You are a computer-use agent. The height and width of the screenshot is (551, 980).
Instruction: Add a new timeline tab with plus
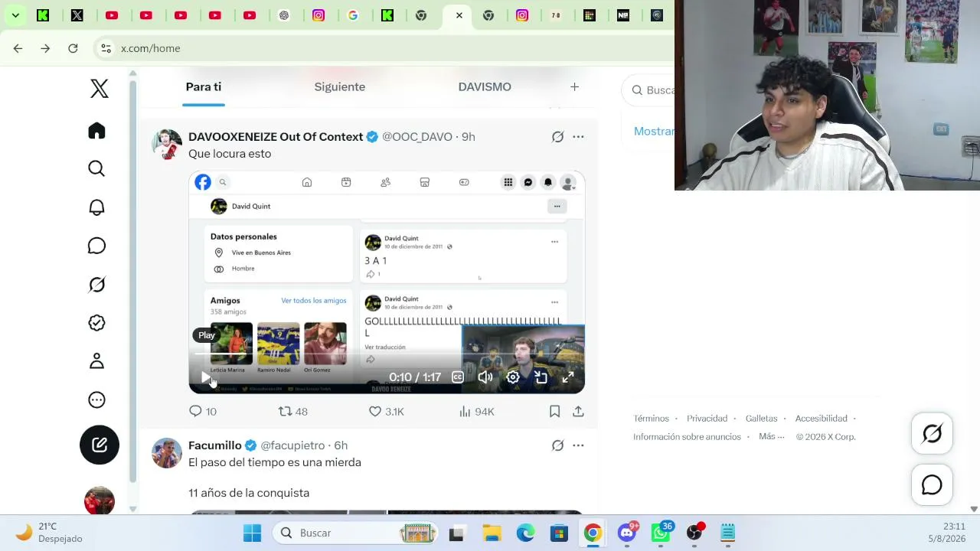(x=574, y=86)
